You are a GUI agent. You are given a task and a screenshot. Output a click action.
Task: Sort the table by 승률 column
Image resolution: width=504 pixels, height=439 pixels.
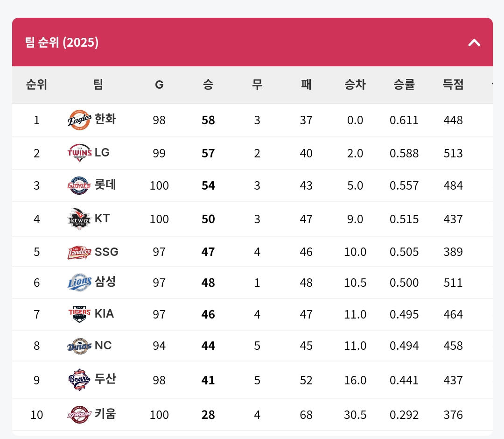tap(404, 85)
